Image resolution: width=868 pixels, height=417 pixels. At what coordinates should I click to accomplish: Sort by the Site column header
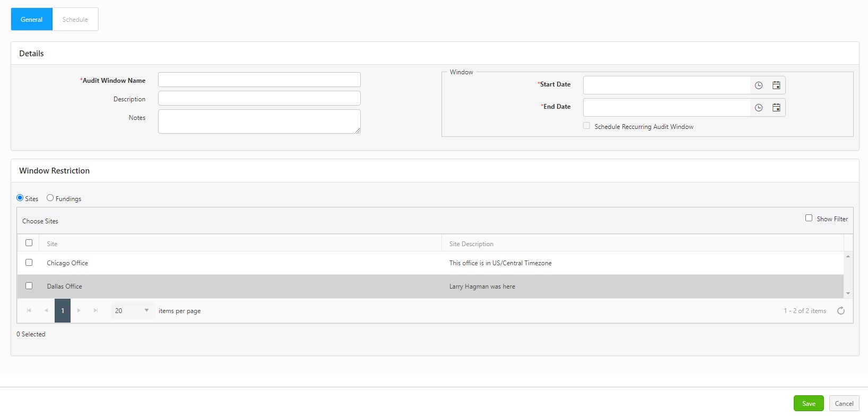coord(52,244)
